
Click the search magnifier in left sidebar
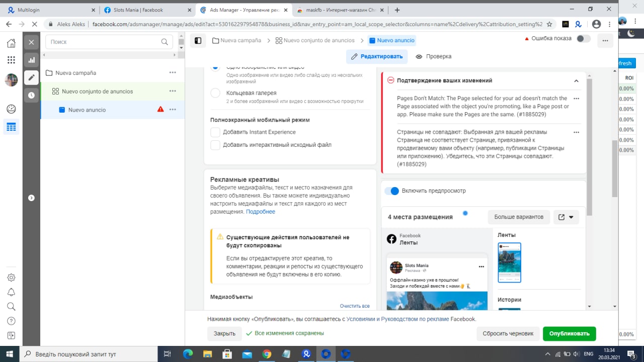11,306
